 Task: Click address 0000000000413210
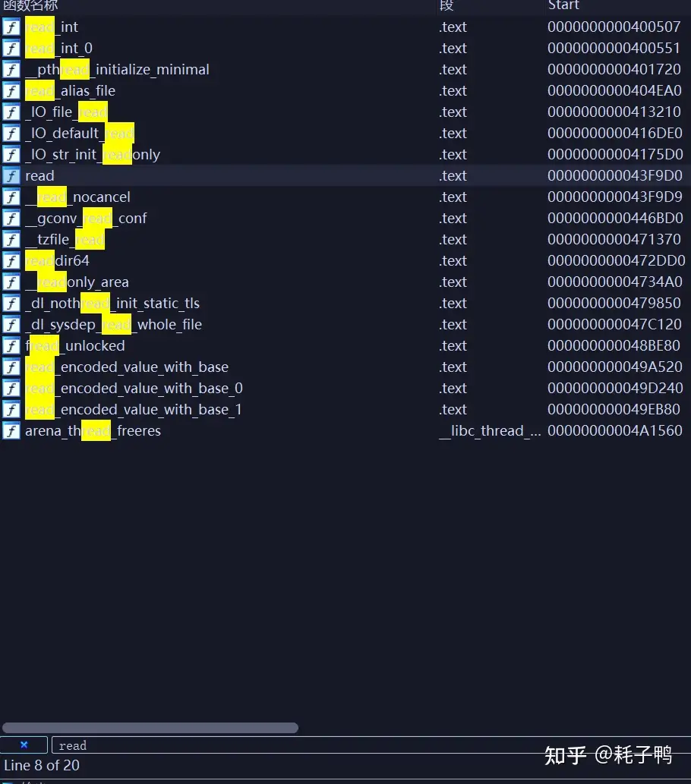pos(614,112)
